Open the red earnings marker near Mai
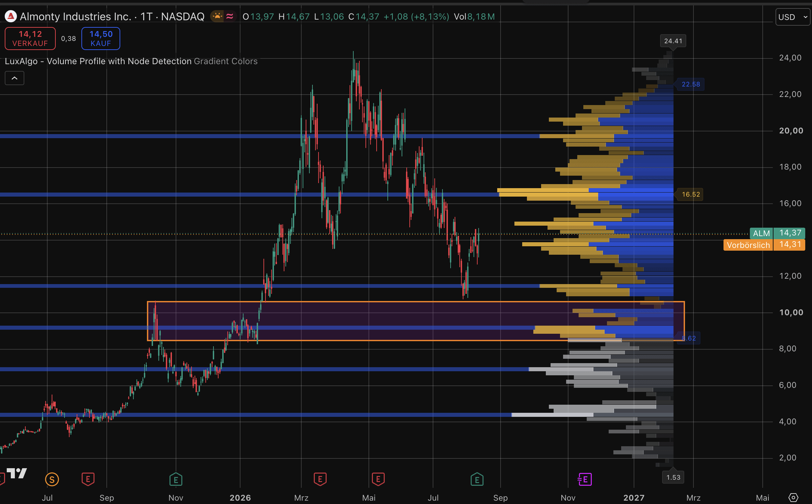 [378, 479]
